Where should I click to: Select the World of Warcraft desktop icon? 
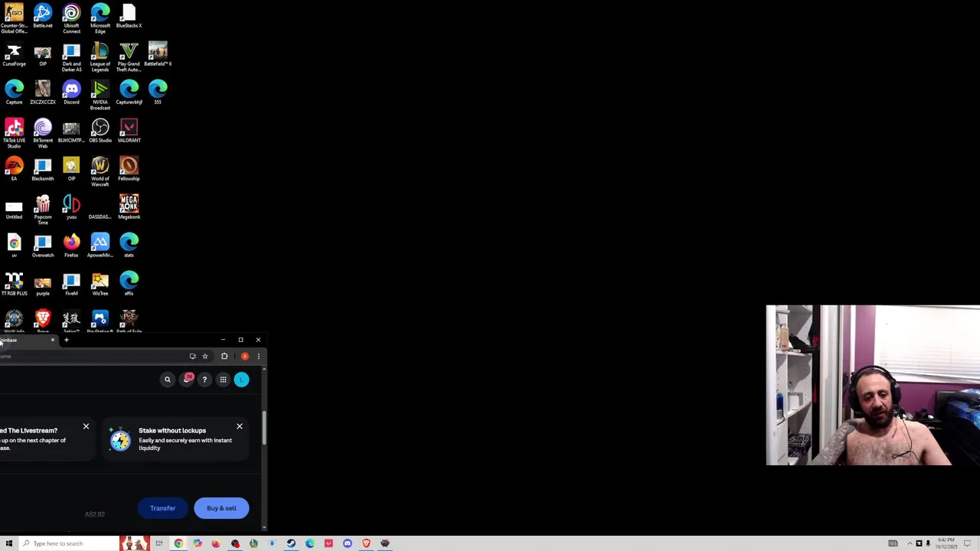tap(100, 172)
